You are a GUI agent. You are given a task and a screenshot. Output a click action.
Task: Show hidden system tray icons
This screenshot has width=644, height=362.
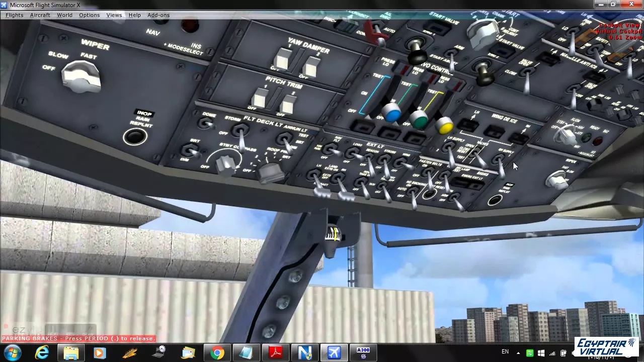518,353
